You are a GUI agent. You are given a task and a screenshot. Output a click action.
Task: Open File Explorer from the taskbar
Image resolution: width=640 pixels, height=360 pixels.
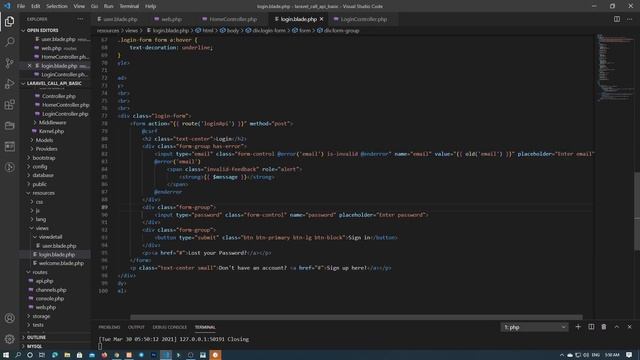[67, 355]
